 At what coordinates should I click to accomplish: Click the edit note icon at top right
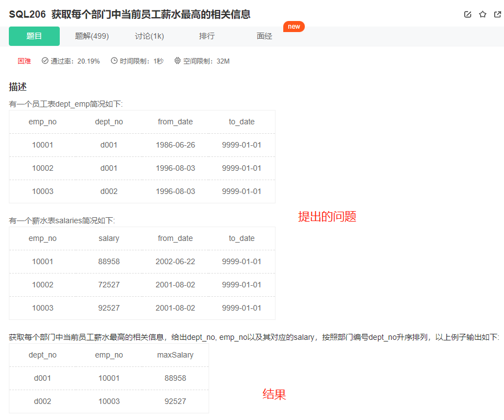pyautogui.click(x=467, y=14)
